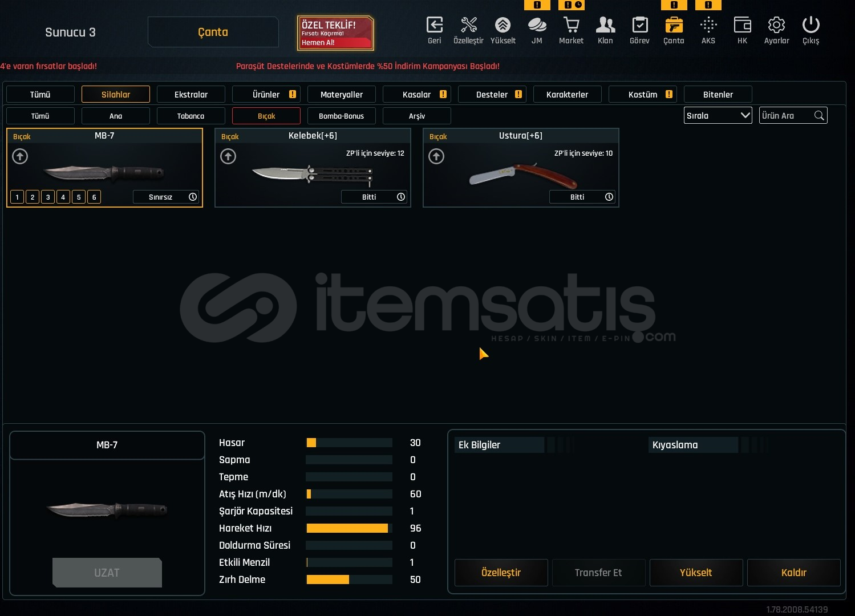Open the Kıyaslama comparison section
This screenshot has width=855, height=616.
point(693,445)
